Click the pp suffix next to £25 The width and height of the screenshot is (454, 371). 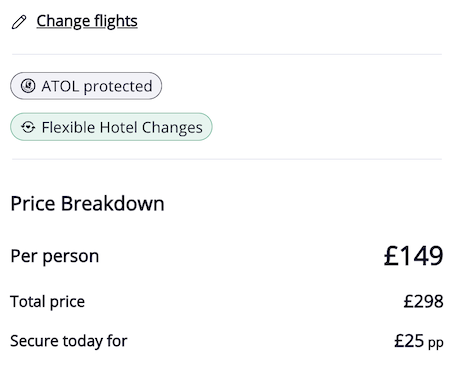point(436,343)
